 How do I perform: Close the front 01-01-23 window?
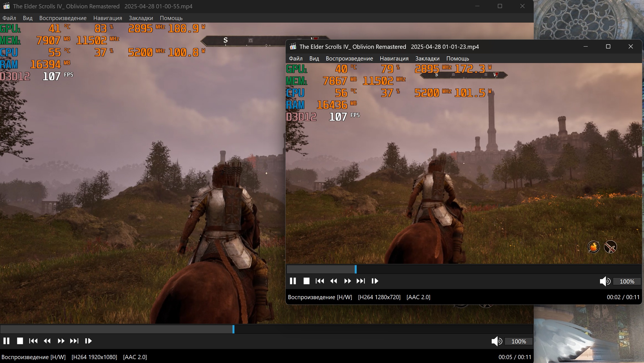pos(631,47)
